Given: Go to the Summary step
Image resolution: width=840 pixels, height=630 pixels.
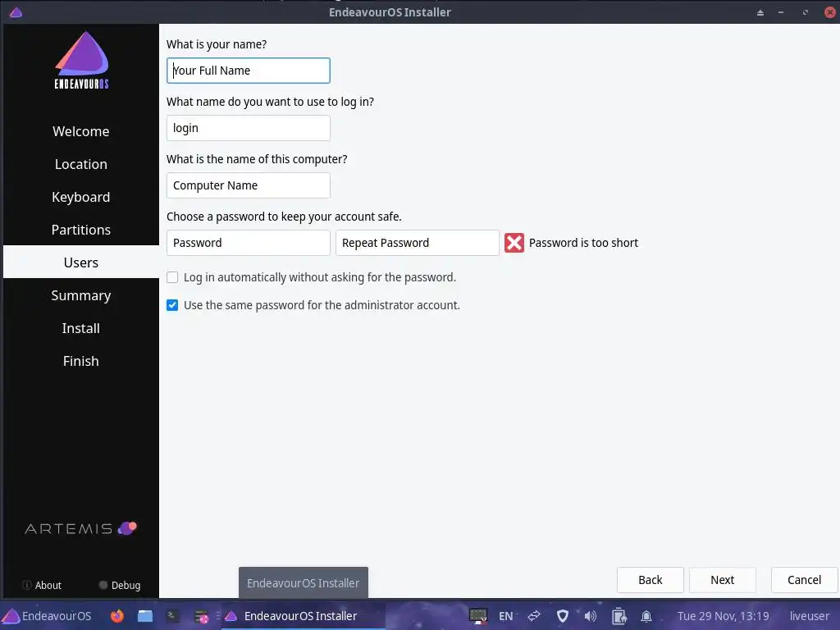Looking at the screenshot, I should (81, 295).
